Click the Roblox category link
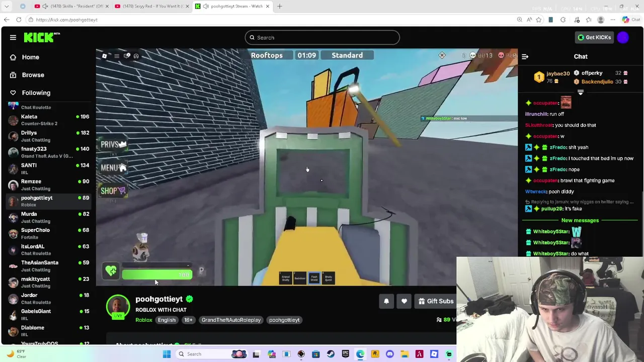This screenshot has width=644, height=362. point(144,320)
